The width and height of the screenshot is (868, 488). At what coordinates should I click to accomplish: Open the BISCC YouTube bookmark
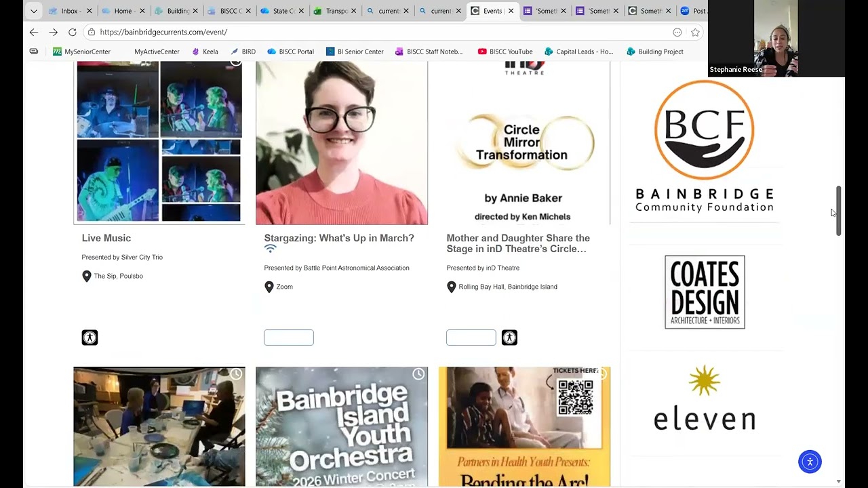(x=505, y=52)
